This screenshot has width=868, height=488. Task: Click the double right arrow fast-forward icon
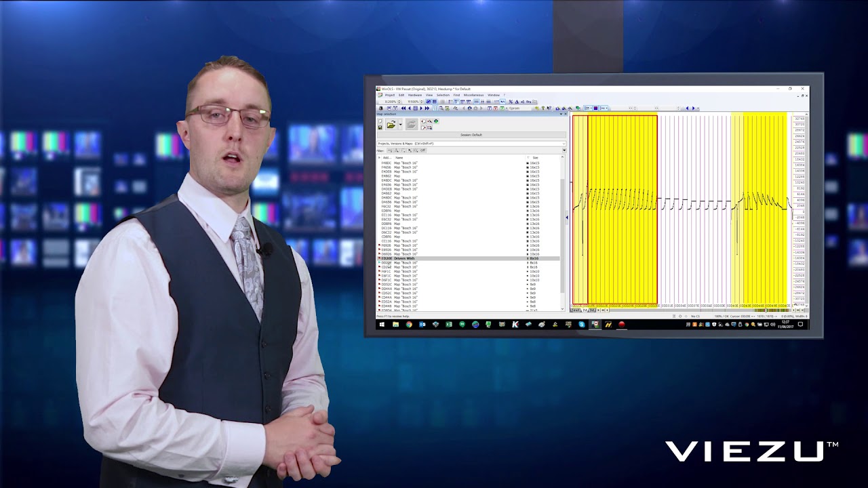pos(427,108)
